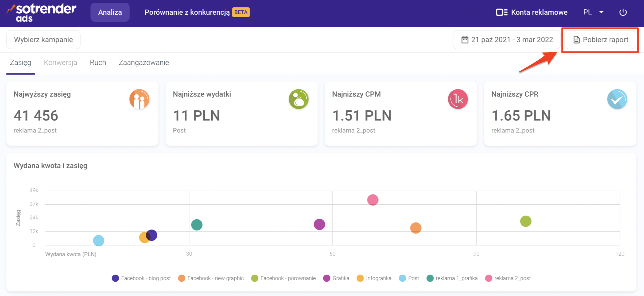Click the orange people reach icon
644x296 pixels.
click(139, 99)
